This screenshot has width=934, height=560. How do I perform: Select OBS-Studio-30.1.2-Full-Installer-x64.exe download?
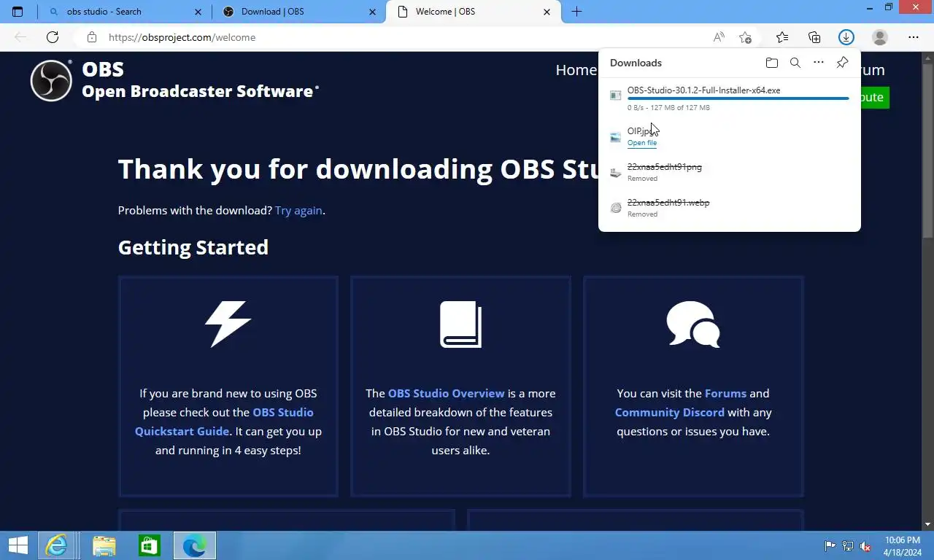(x=730, y=98)
